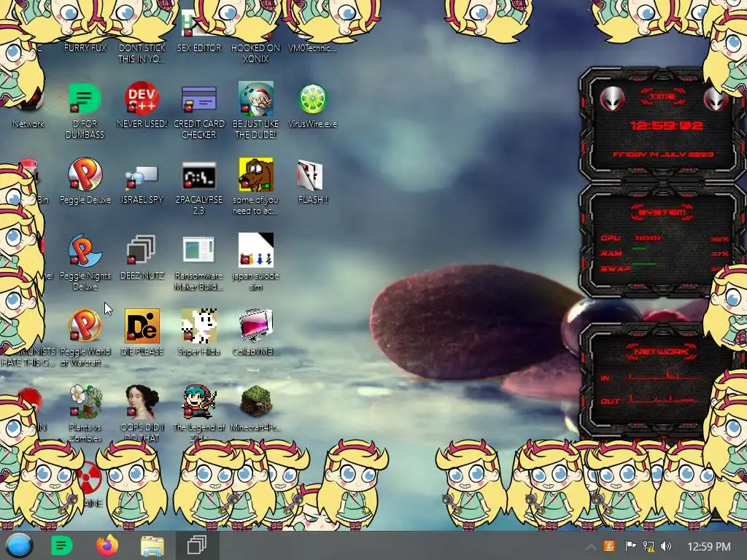The image size is (747, 560).
Task: Open the Ransomware Maker Builder icon
Action: 198,249
